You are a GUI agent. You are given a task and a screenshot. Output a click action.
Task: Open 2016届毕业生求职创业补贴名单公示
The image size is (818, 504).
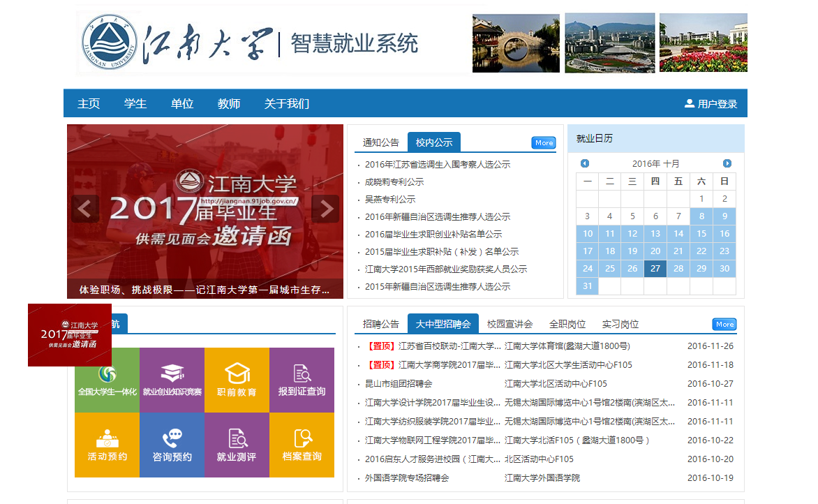tap(433, 235)
